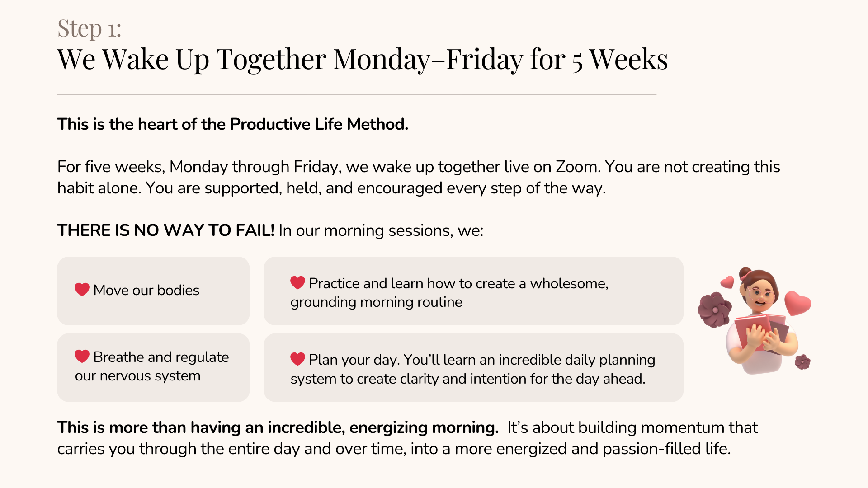Click the small heart above the large flower

point(727,282)
